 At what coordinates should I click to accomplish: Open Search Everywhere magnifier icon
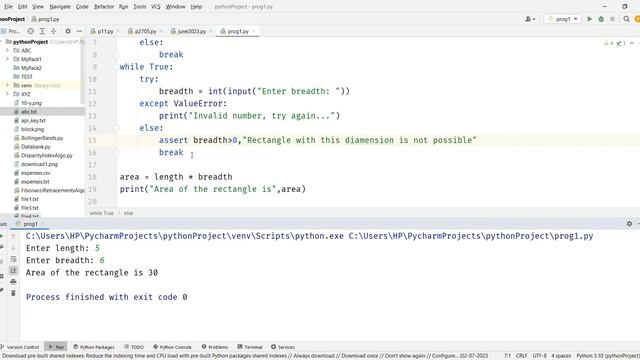point(626,19)
